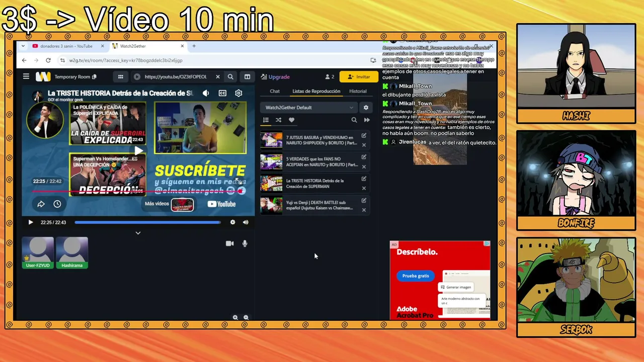Screen dimensions: 644x362
Task: Remove the 7 JUTSUS BASURA playlist entry
Action: coord(364,145)
